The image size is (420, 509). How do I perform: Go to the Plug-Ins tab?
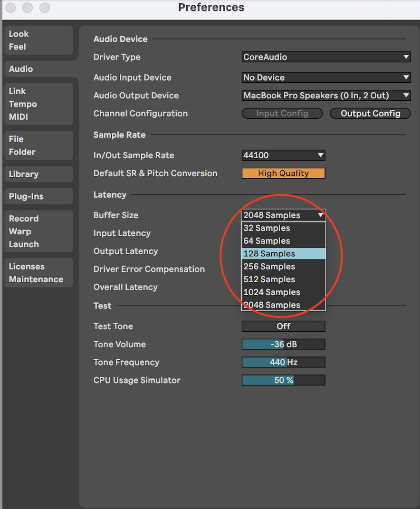(38, 196)
